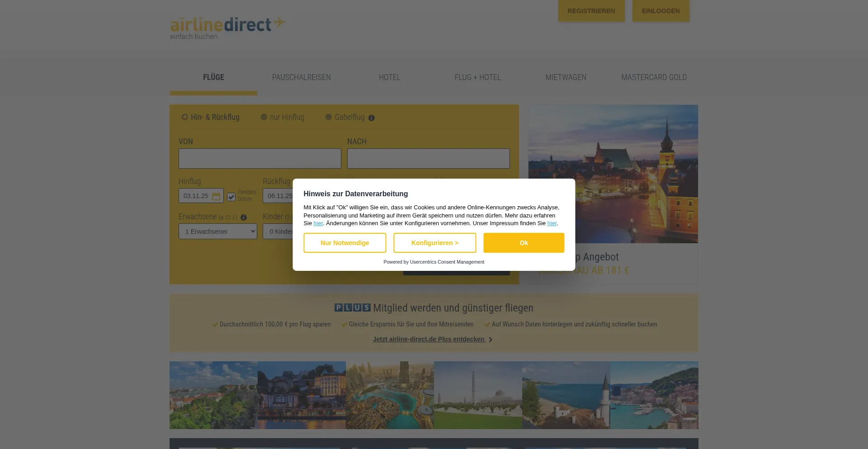Click the Registrieren button
The image size is (868, 449).
(x=591, y=11)
